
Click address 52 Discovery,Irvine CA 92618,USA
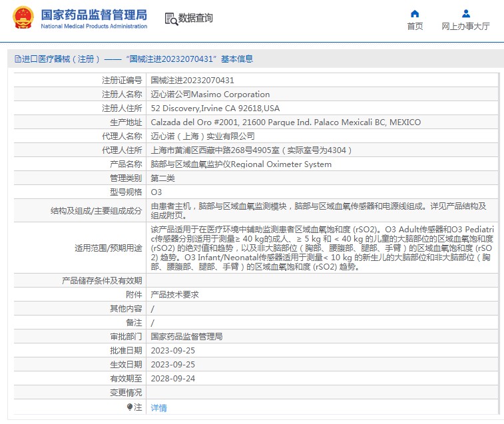coord(215,108)
